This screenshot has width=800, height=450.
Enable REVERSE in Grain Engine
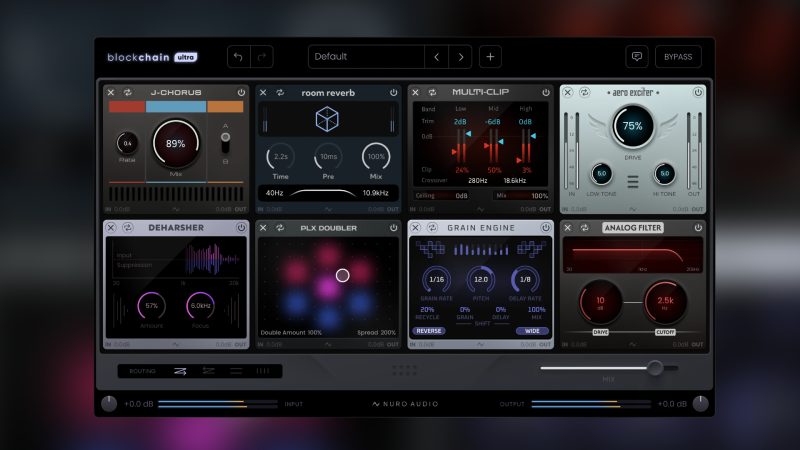click(x=429, y=331)
